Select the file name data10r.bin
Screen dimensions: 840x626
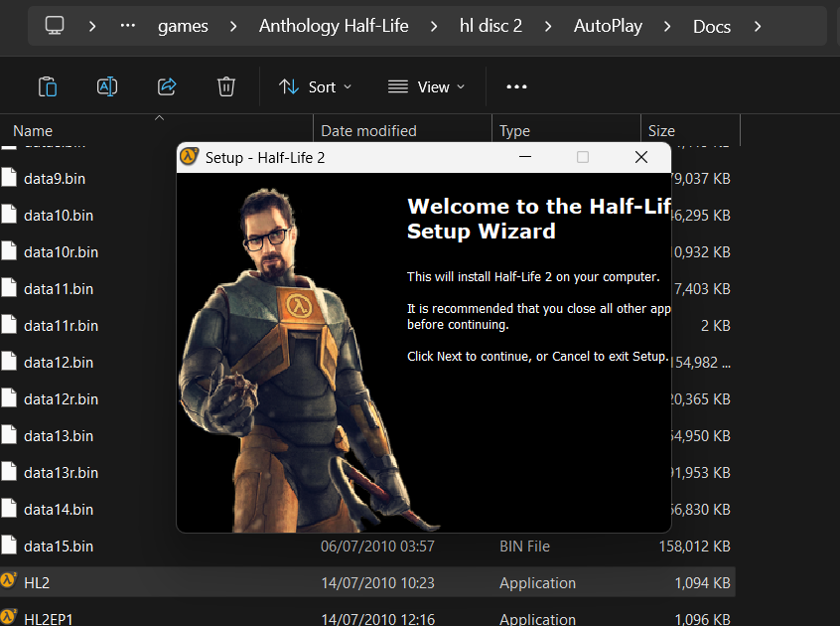pos(62,252)
